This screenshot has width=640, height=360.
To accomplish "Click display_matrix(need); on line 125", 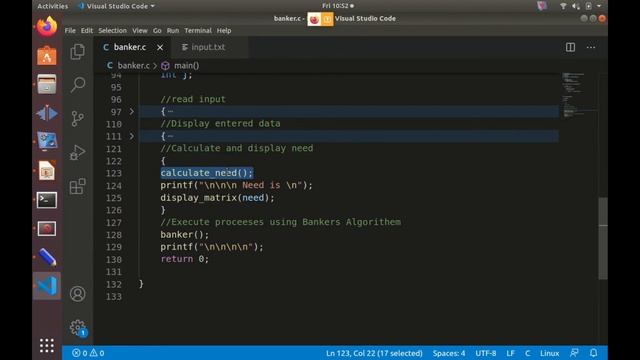I will (217, 198).
